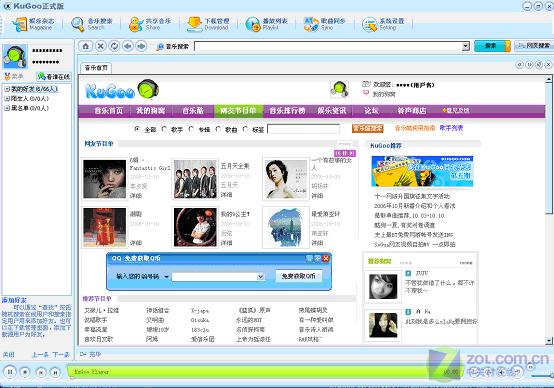Close the browser tab using tab-bar X icon
The height and width of the screenshot is (388, 554).
(548, 64)
